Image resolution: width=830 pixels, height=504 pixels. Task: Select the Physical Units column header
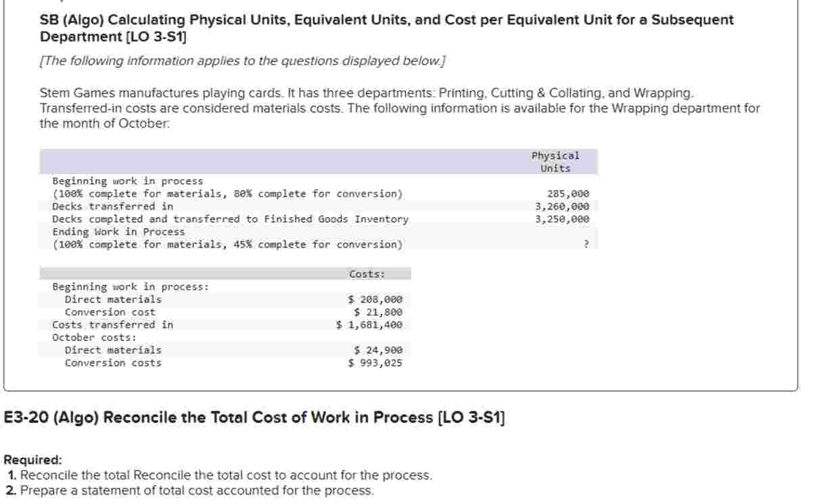pyautogui.click(x=554, y=160)
